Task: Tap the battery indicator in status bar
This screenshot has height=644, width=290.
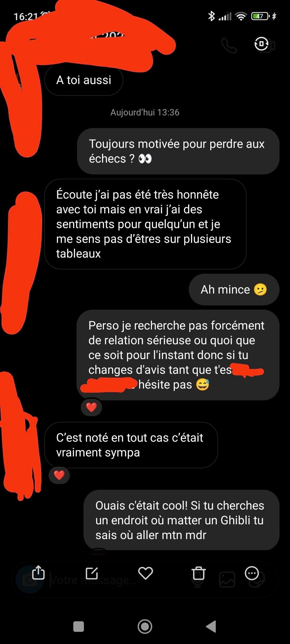Action: pos(260,16)
